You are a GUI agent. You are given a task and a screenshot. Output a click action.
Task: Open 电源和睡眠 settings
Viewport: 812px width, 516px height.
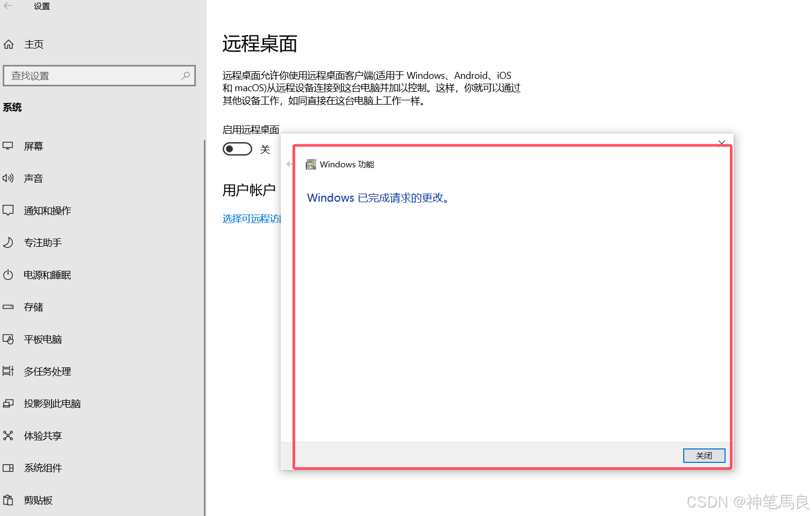pyautogui.click(x=47, y=275)
